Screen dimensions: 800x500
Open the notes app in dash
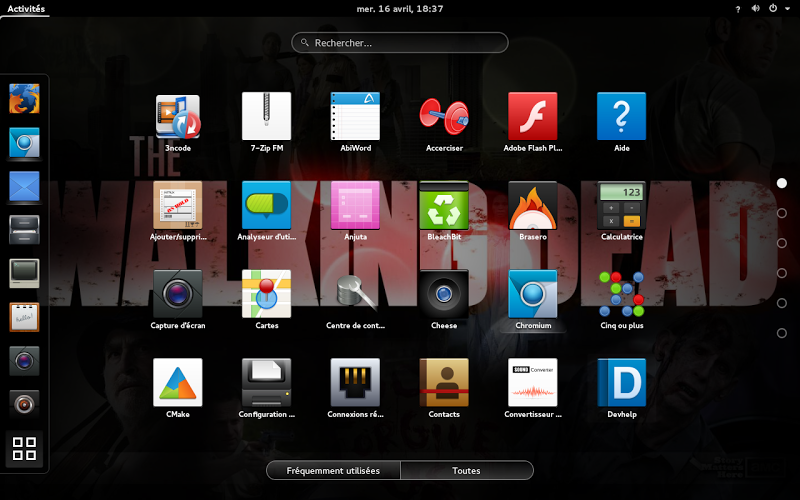pyautogui.click(x=24, y=317)
